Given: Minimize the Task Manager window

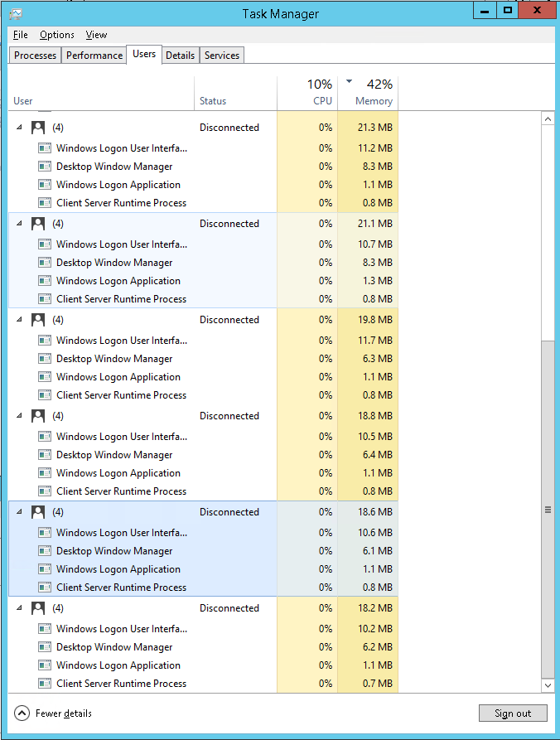Looking at the screenshot, I should tap(485, 11).
